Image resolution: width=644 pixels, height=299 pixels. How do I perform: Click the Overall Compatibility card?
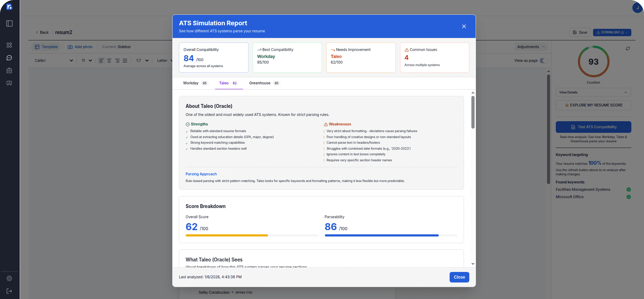(x=214, y=58)
